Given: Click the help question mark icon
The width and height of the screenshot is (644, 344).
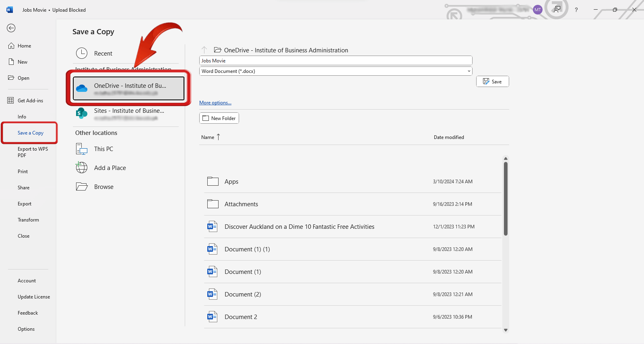Looking at the screenshot, I should tap(576, 10).
